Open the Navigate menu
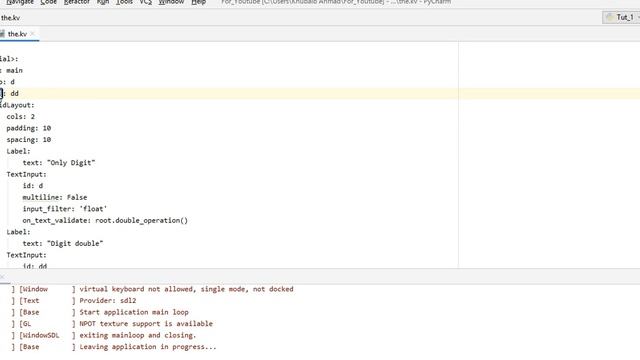Viewport: 640px width, 360px height. point(20,2)
